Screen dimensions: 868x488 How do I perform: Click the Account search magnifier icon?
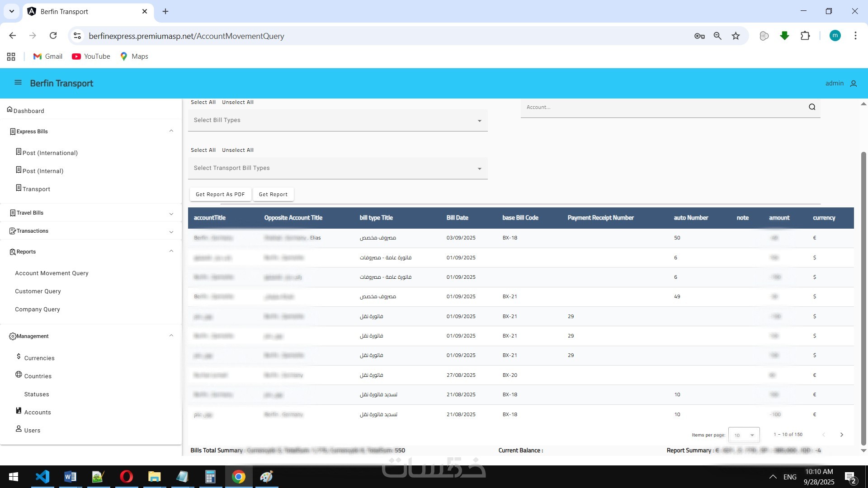point(812,107)
